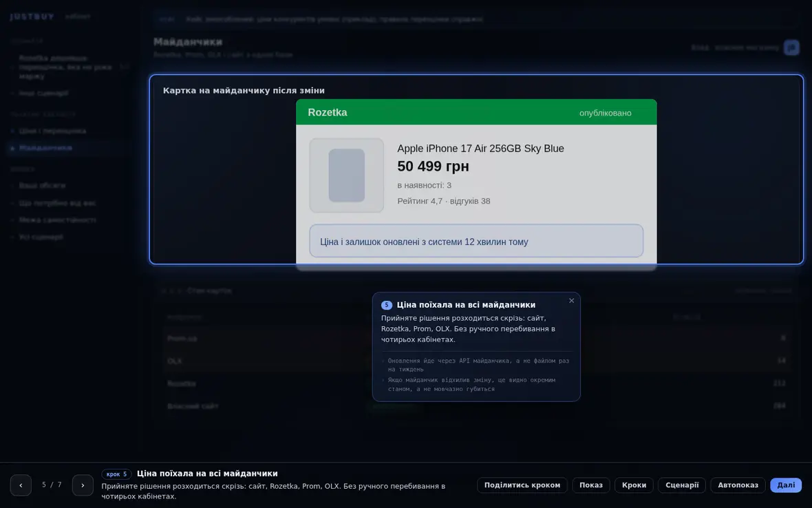This screenshot has width=812, height=508.
Task: Open Поділитись кроком sharing
Action: [522, 485]
